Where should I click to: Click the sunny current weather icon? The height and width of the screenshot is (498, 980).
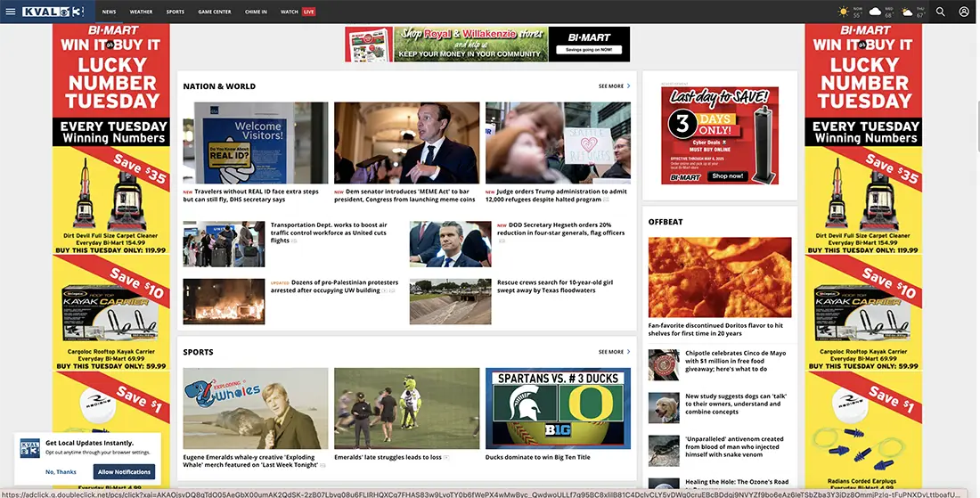[x=844, y=12]
